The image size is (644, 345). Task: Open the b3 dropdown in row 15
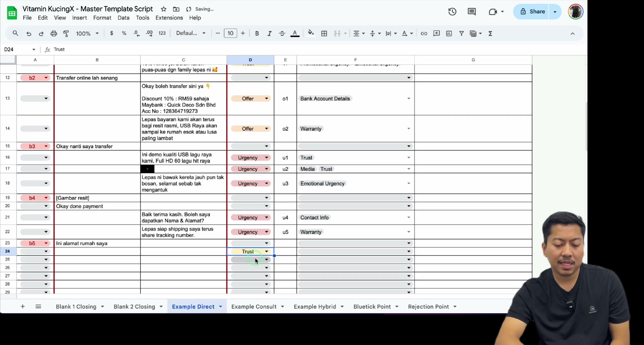[35, 146]
